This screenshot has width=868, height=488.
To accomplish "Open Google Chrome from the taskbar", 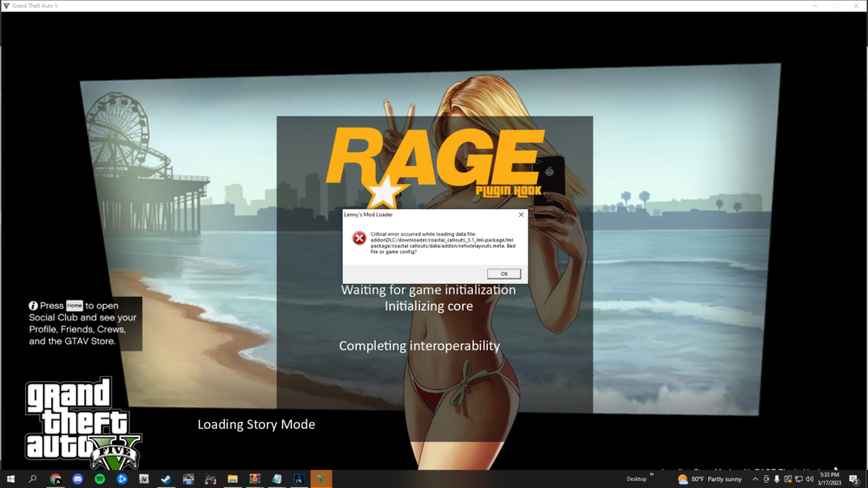I will tap(56, 479).
